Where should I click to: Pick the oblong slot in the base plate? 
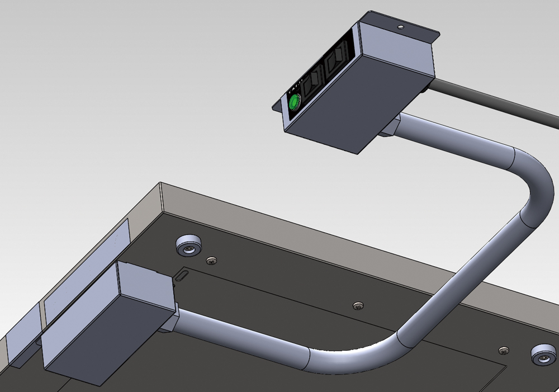coord(182,276)
